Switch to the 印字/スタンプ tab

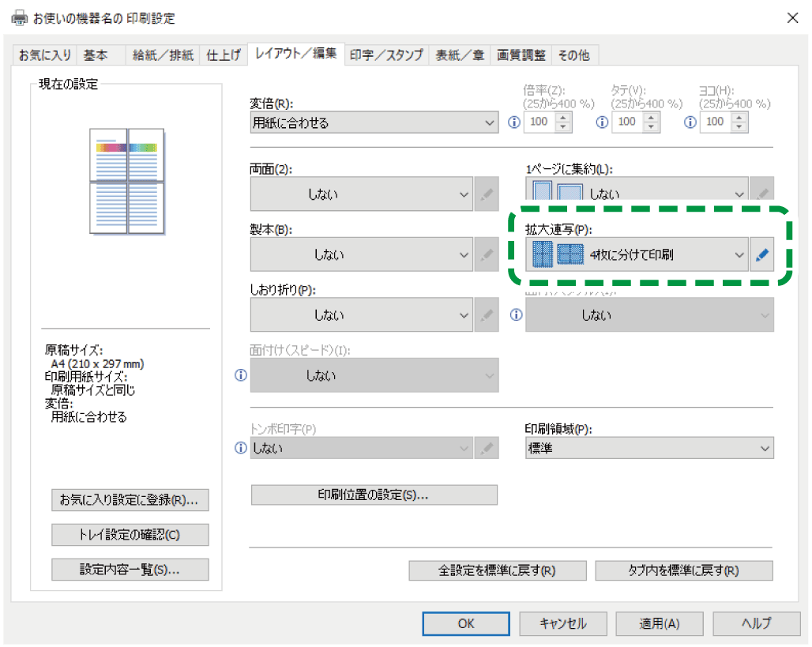(x=387, y=55)
